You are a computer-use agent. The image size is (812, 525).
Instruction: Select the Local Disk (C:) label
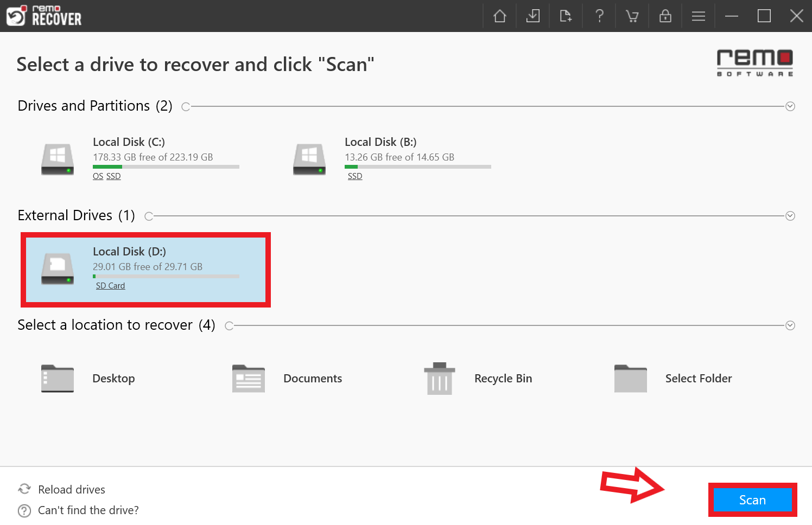(129, 142)
